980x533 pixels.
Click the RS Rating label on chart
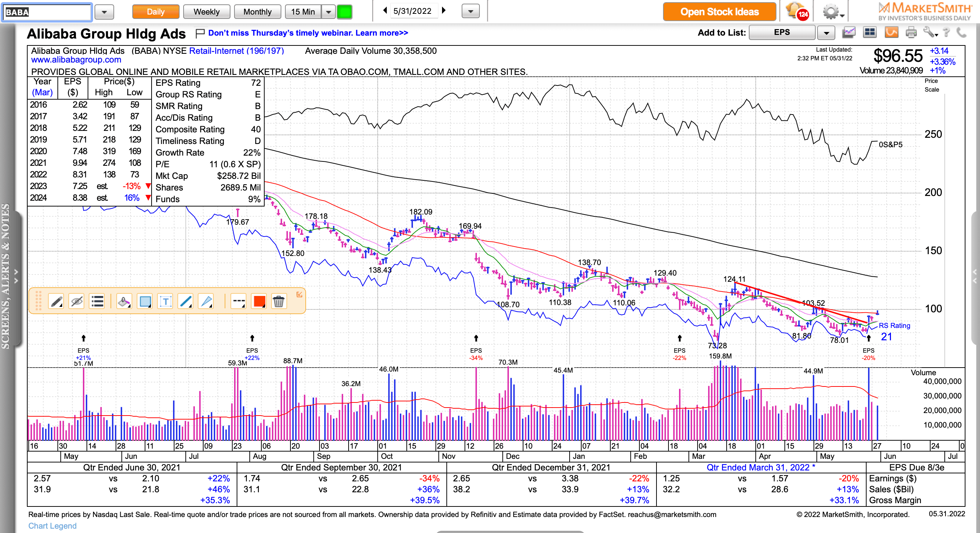pyautogui.click(x=894, y=326)
